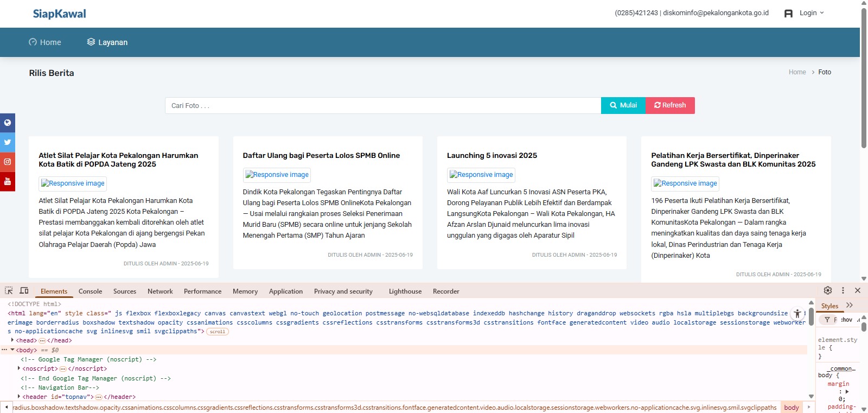The height and width of the screenshot is (413, 868).
Task: Click the globe icon in social sidebar
Action: (x=8, y=123)
